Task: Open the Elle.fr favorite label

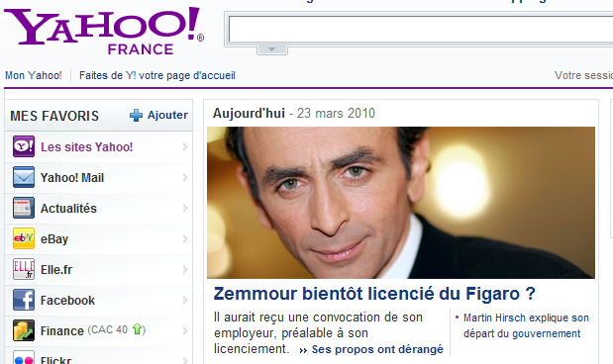Action: tap(56, 269)
